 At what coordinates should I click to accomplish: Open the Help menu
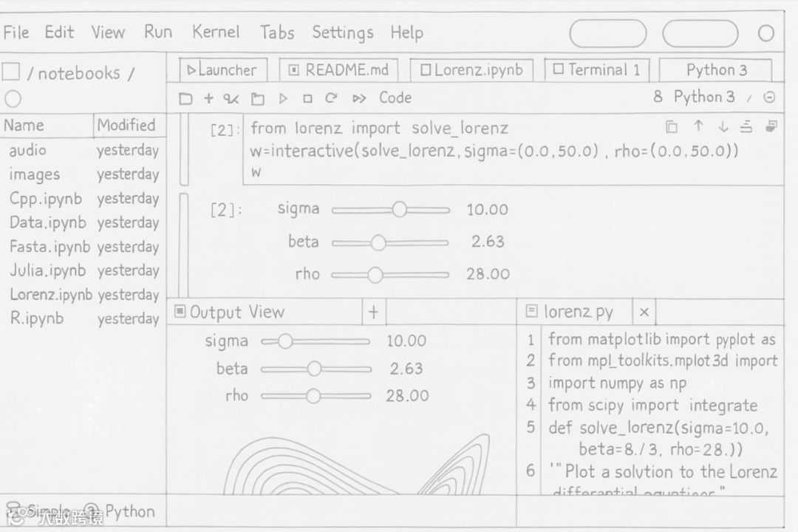point(406,33)
